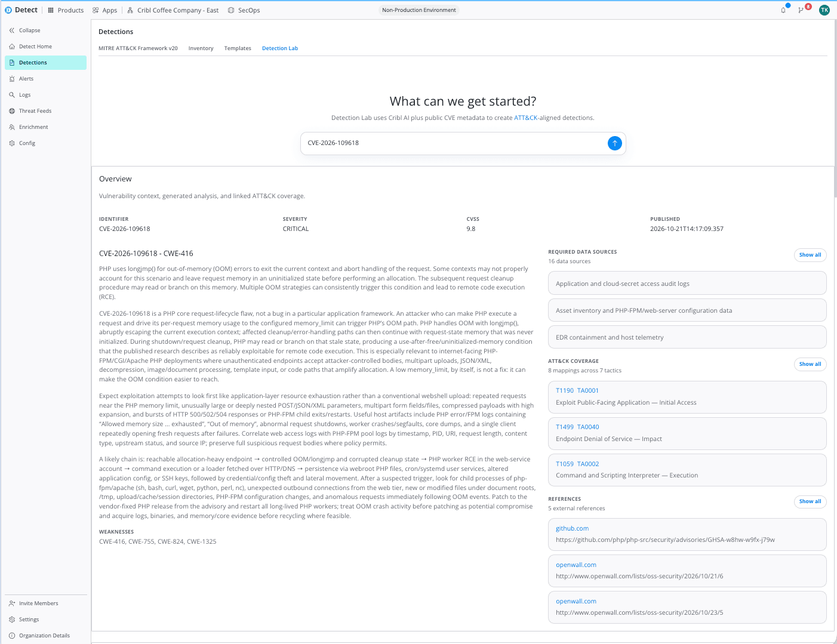Open the TK user avatar menu
837x644 pixels.
point(824,10)
